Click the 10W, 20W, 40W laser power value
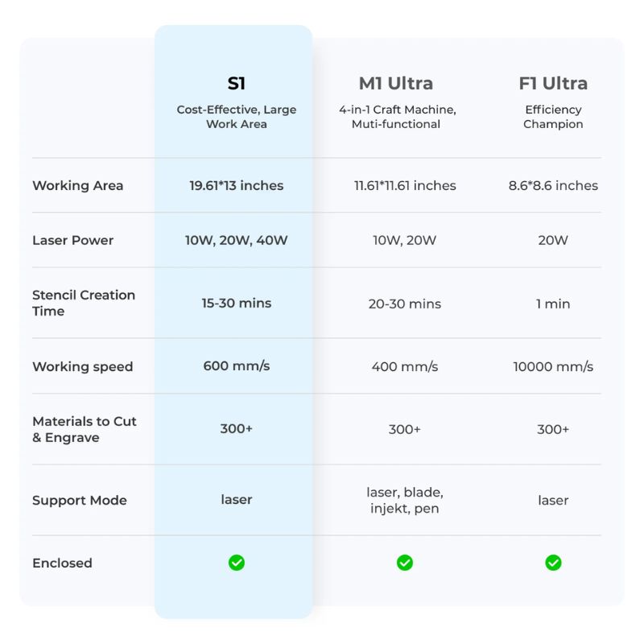644x644 pixels. tap(237, 240)
